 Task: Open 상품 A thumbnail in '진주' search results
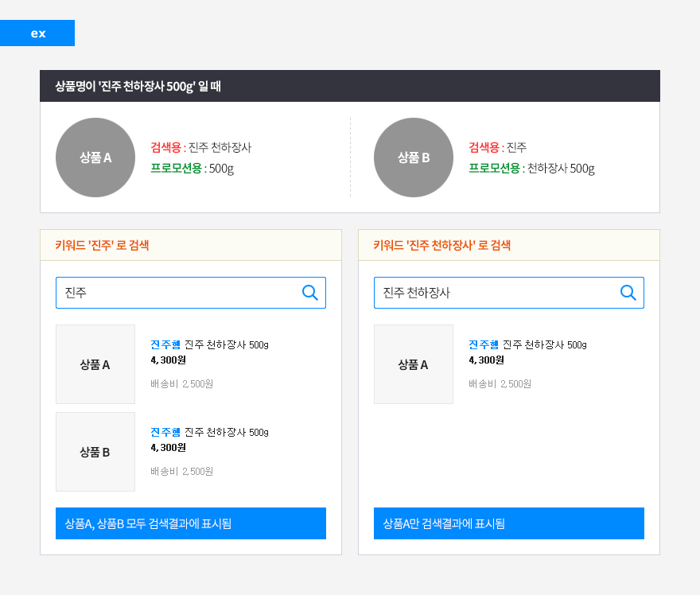tap(95, 364)
